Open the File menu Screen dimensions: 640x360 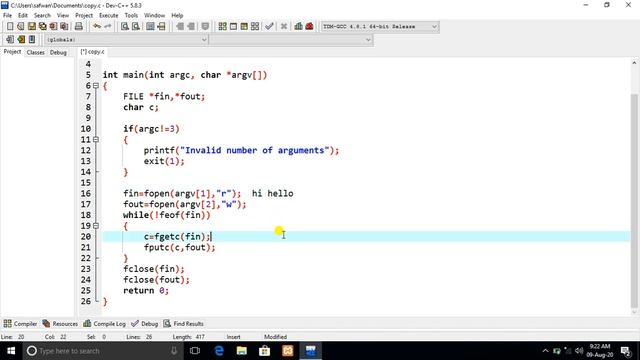tap(7, 16)
